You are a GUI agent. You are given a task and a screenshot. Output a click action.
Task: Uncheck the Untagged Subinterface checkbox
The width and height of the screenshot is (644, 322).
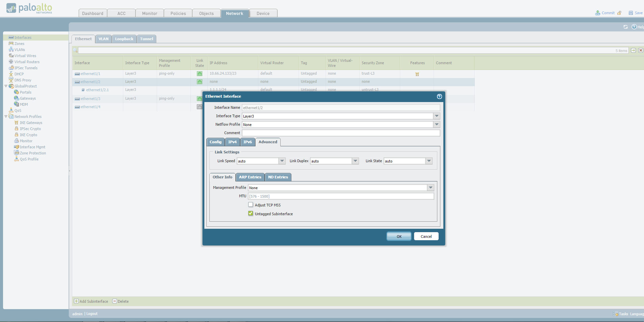coord(251,214)
